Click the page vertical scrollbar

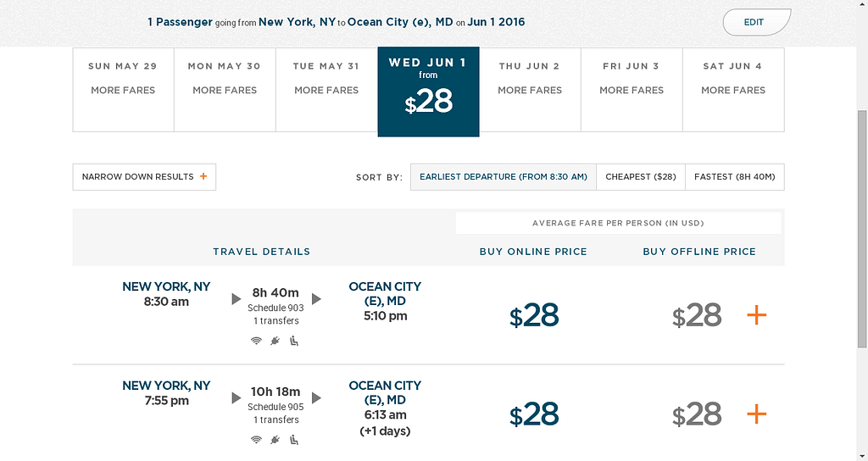(862, 229)
